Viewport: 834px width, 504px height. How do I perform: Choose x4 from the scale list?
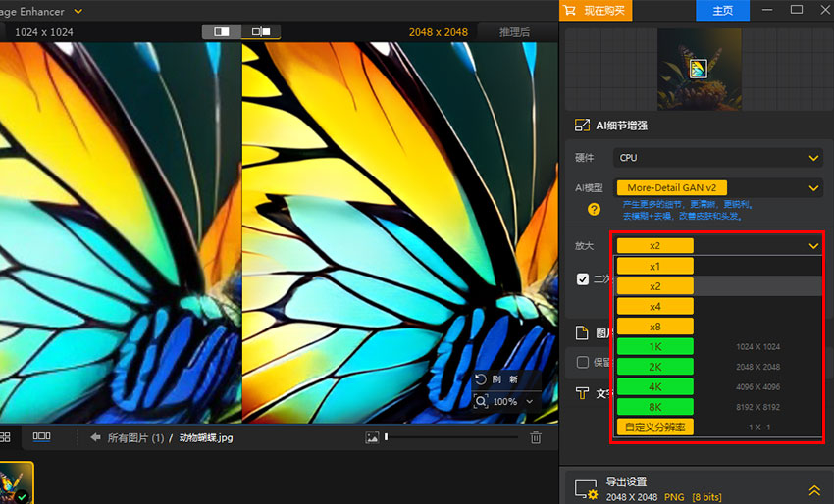click(x=655, y=307)
